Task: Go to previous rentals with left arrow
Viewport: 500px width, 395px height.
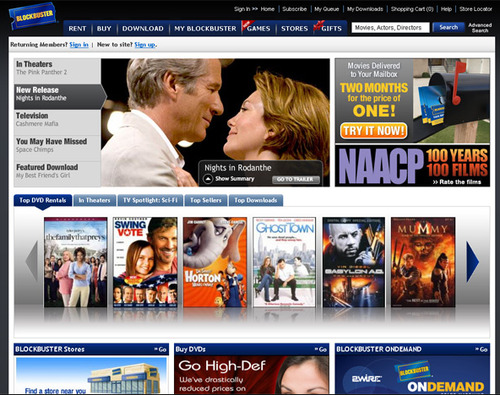Action: (x=32, y=262)
